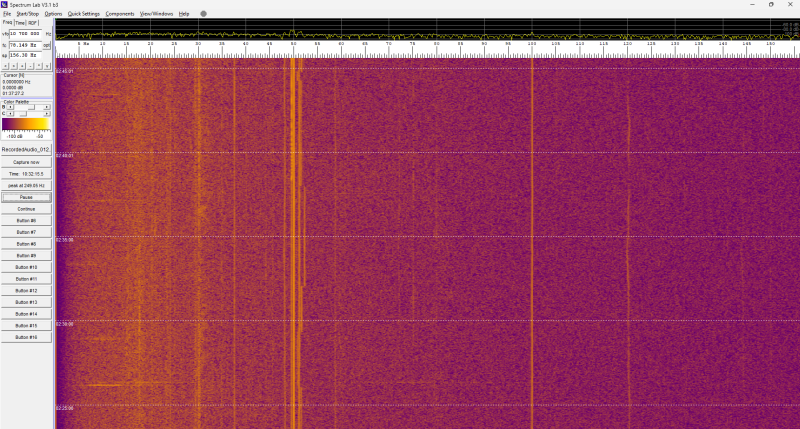Image resolution: width=800 pixels, height=429 pixels.
Task: Click Button #13
Action: tap(26, 302)
